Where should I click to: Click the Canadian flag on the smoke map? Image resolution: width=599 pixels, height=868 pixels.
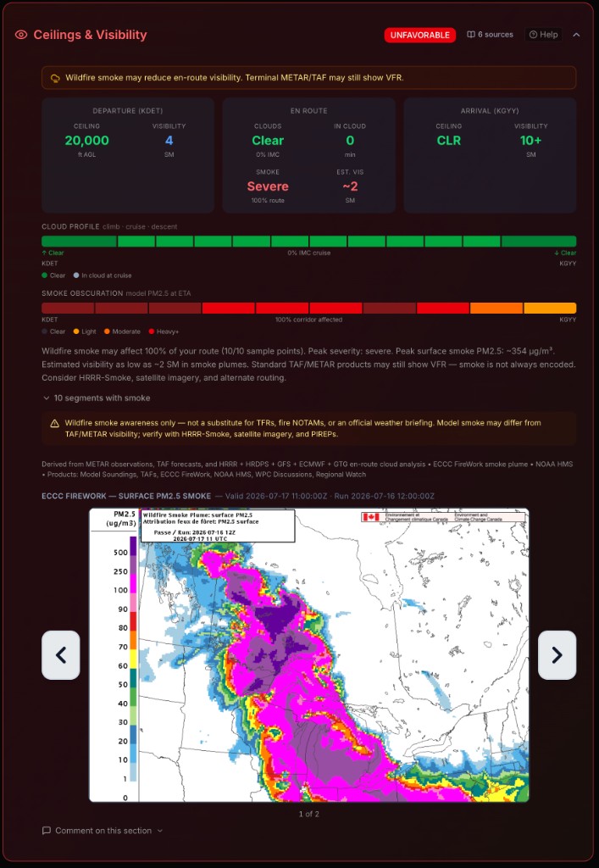pyautogui.click(x=370, y=517)
